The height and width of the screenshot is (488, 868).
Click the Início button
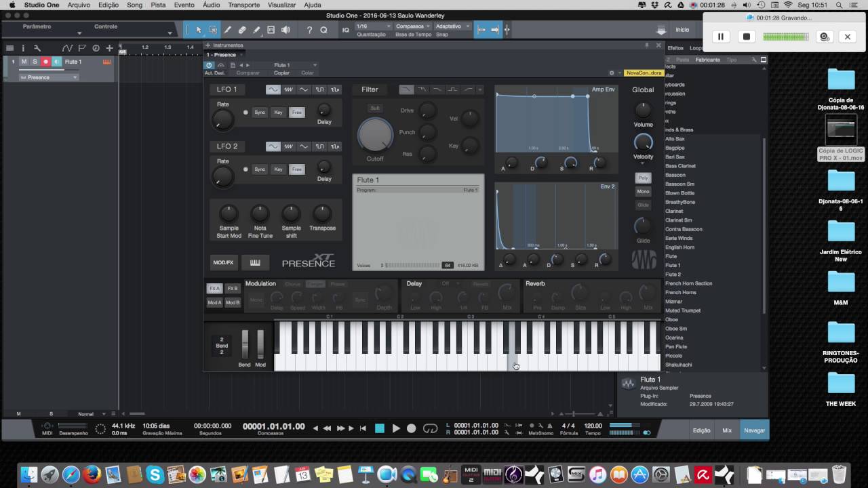(x=682, y=30)
